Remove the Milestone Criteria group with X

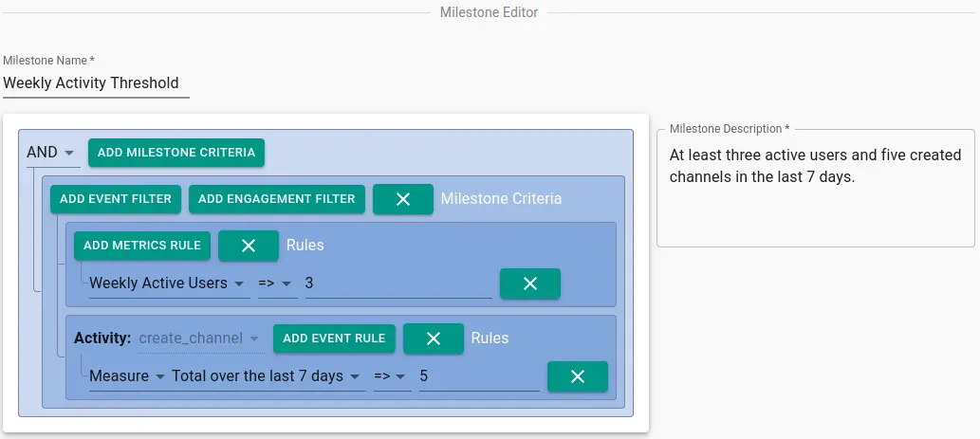coord(403,199)
